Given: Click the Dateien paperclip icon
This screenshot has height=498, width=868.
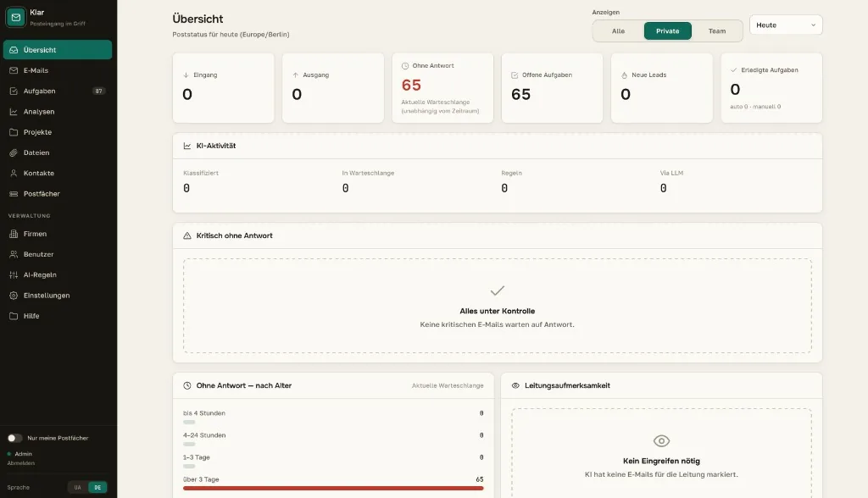Looking at the screenshot, I should [x=14, y=152].
